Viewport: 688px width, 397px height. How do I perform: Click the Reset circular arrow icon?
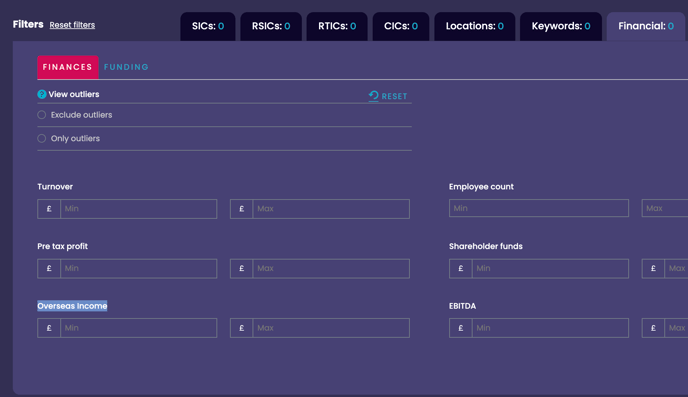[373, 96]
